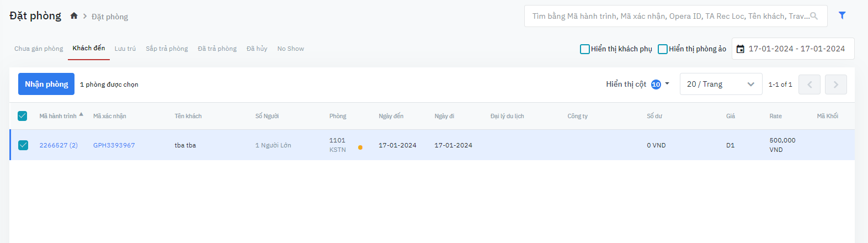Click the calendar icon in date range
This screenshot has width=868, height=243.
pos(741,49)
